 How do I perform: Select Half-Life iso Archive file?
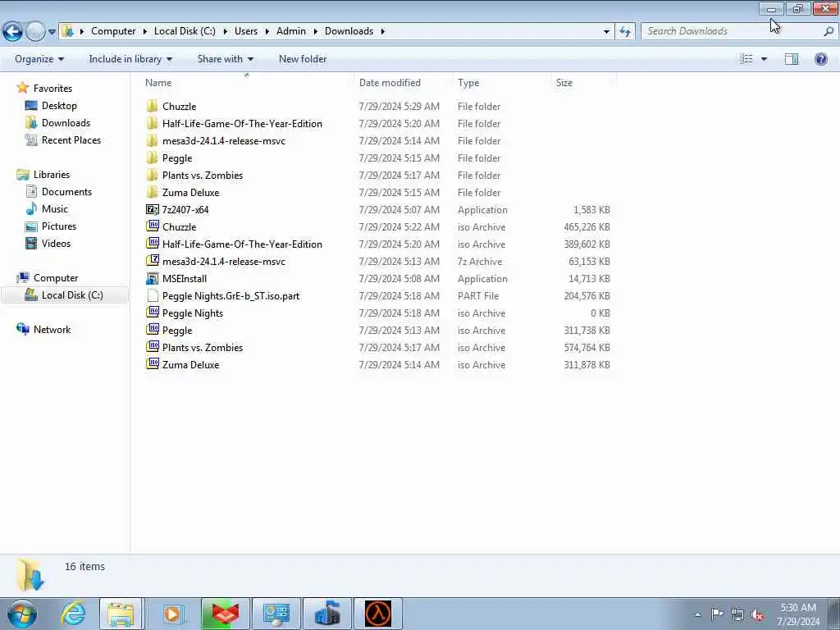242,244
